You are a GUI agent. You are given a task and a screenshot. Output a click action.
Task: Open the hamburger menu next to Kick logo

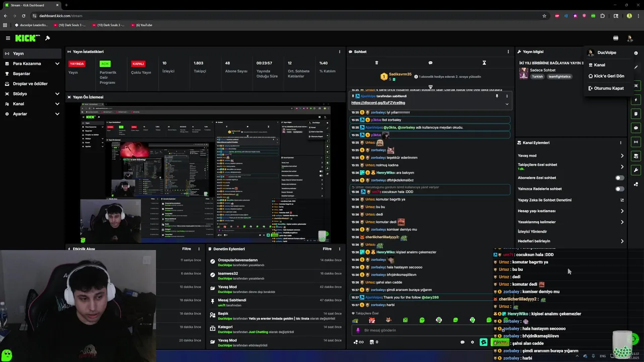[8, 38]
